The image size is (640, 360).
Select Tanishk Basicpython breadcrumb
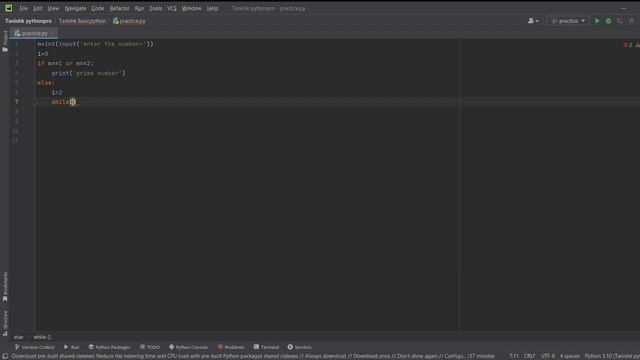point(82,21)
